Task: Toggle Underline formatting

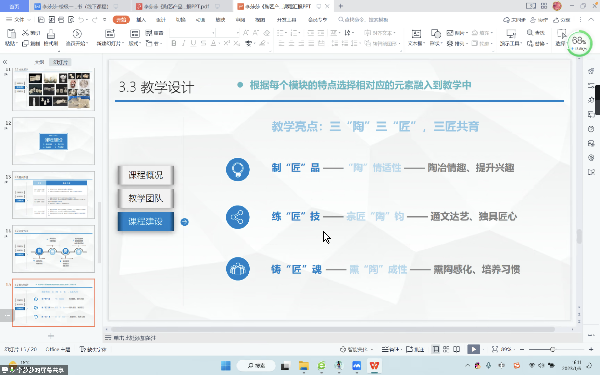Action: 193,44
